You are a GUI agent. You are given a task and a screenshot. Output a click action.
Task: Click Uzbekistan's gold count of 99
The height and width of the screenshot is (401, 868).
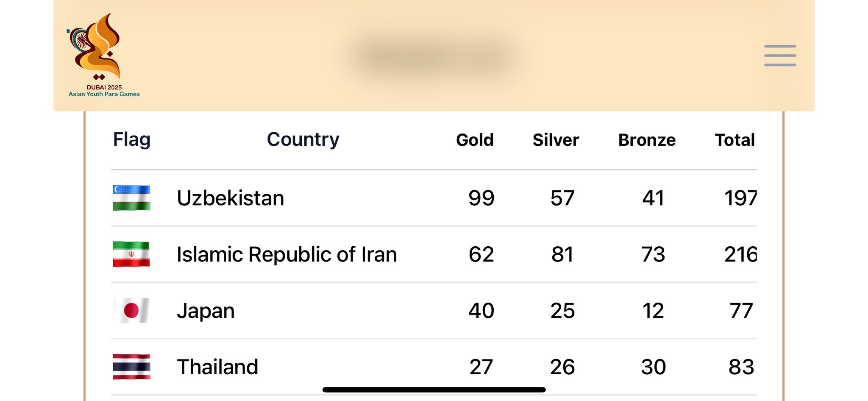tap(481, 198)
